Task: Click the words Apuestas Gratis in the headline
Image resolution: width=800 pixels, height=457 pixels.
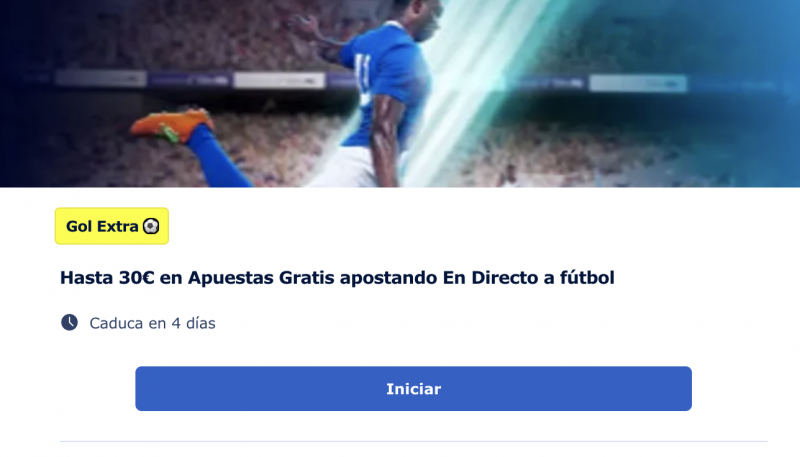Action: (x=261, y=278)
